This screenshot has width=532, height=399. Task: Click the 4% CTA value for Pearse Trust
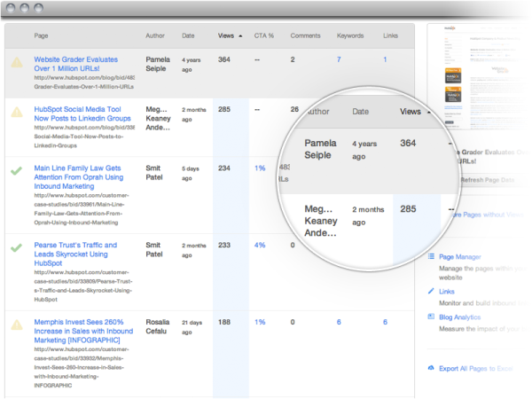(x=260, y=245)
